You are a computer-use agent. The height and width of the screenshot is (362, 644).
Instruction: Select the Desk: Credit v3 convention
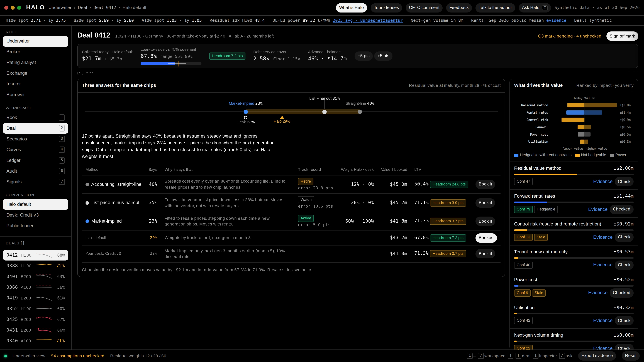(x=35, y=215)
